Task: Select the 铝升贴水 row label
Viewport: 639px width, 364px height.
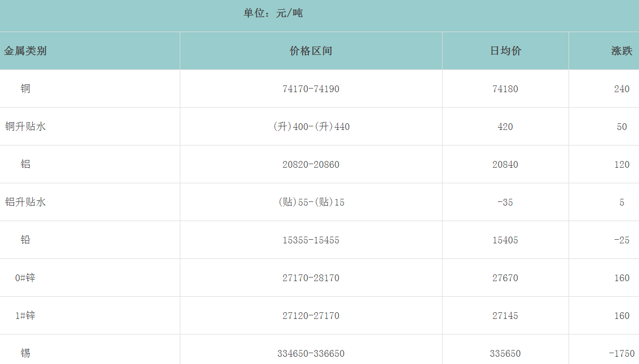Action: coord(25,202)
